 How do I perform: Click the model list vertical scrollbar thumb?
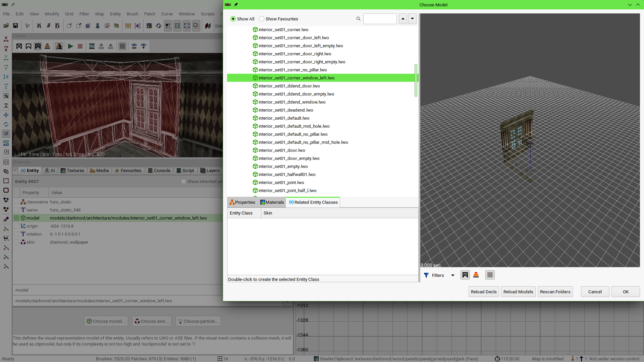(x=416, y=80)
